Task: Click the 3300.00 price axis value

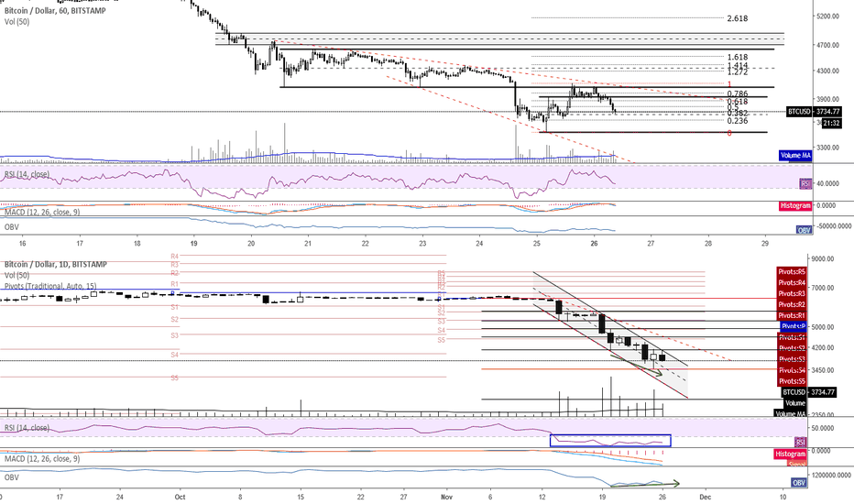Action: 827,148
